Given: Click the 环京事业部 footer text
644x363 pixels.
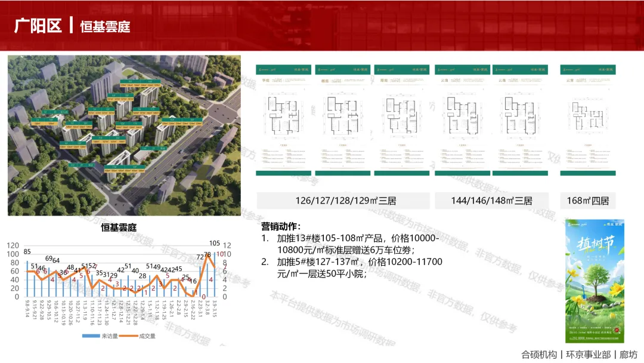Looking at the screenshot, I should [x=588, y=355].
